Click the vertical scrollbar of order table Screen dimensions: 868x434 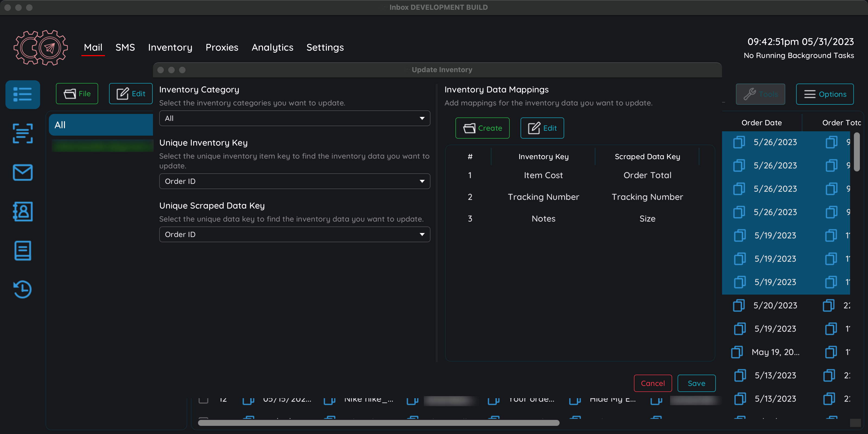tap(857, 152)
